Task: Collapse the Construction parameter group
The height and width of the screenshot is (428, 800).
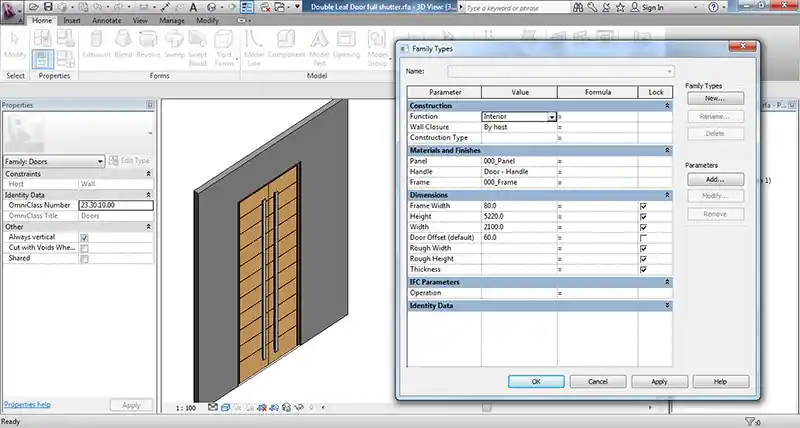Action: click(667, 106)
